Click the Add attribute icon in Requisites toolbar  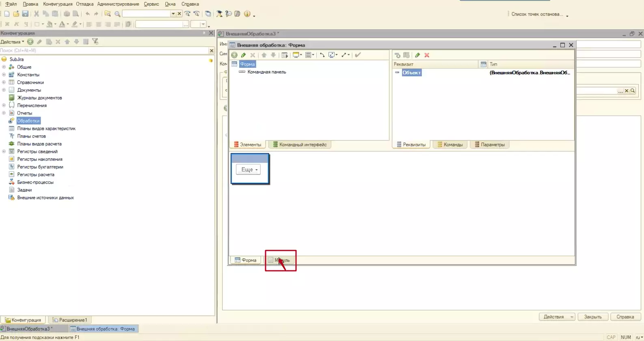click(x=398, y=55)
